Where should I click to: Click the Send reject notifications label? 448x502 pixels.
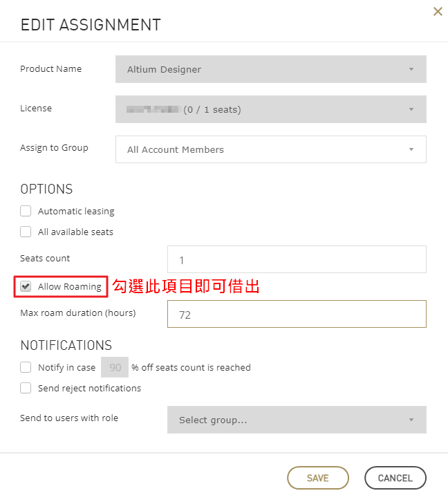coord(89,389)
